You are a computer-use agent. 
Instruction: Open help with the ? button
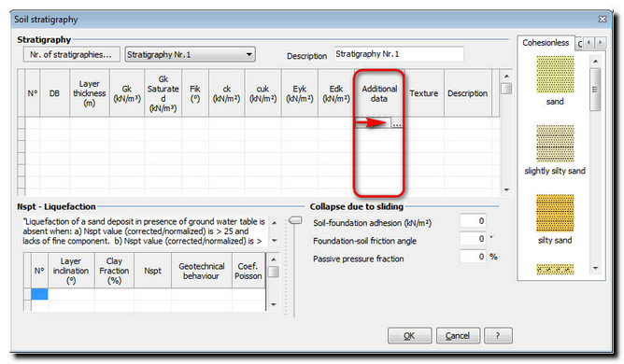pyautogui.click(x=498, y=336)
